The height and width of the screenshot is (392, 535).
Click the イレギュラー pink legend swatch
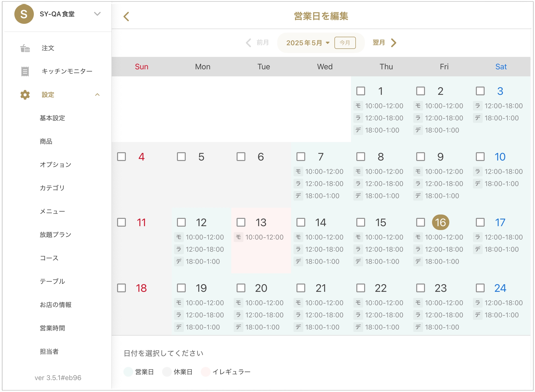tap(206, 372)
